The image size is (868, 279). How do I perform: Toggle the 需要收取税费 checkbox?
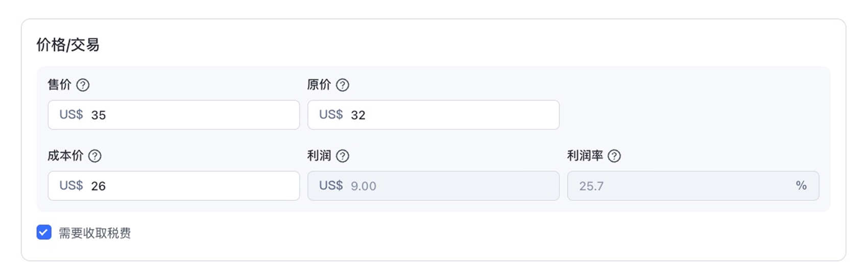click(x=44, y=232)
